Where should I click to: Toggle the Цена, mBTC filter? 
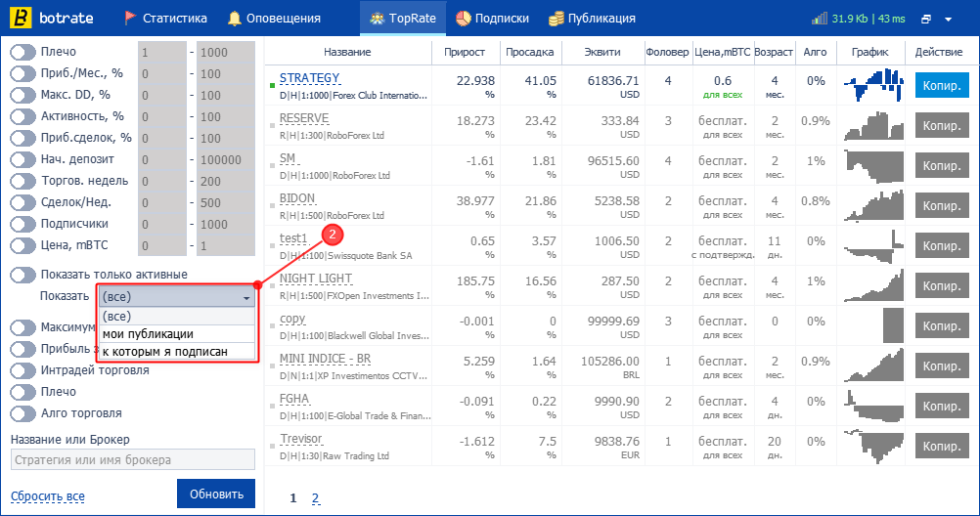click(x=22, y=245)
